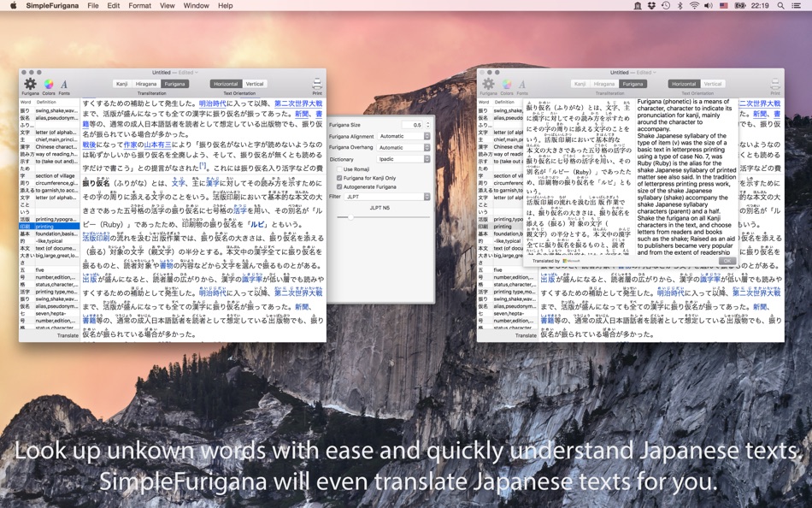Click menu bar clock showing 22:19

(760, 6)
